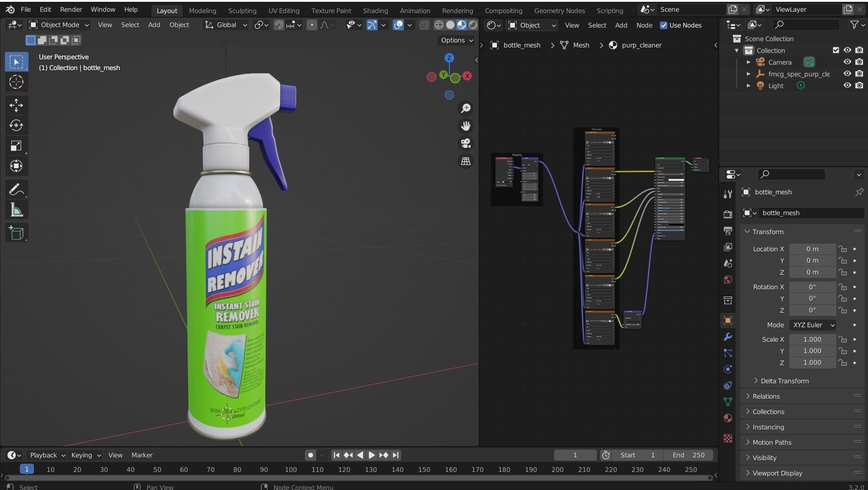Open the Render properties tab
The width and height of the screenshot is (868, 490).
click(x=728, y=214)
